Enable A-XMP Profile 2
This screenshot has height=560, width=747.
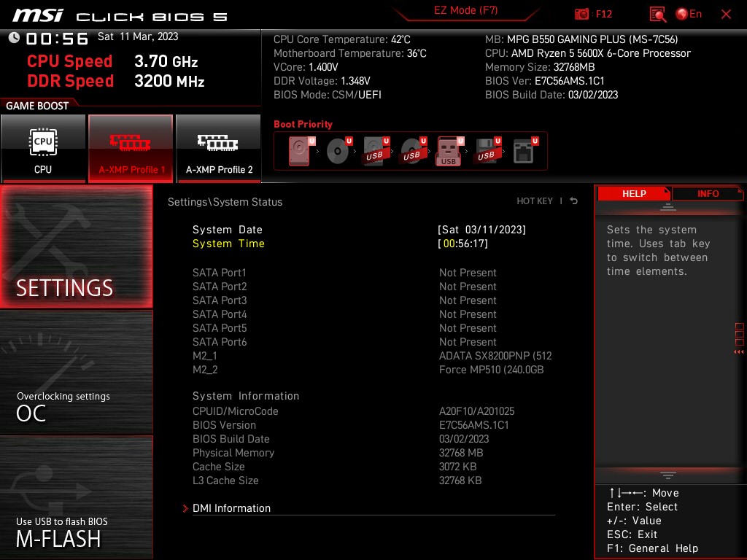click(x=218, y=148)
